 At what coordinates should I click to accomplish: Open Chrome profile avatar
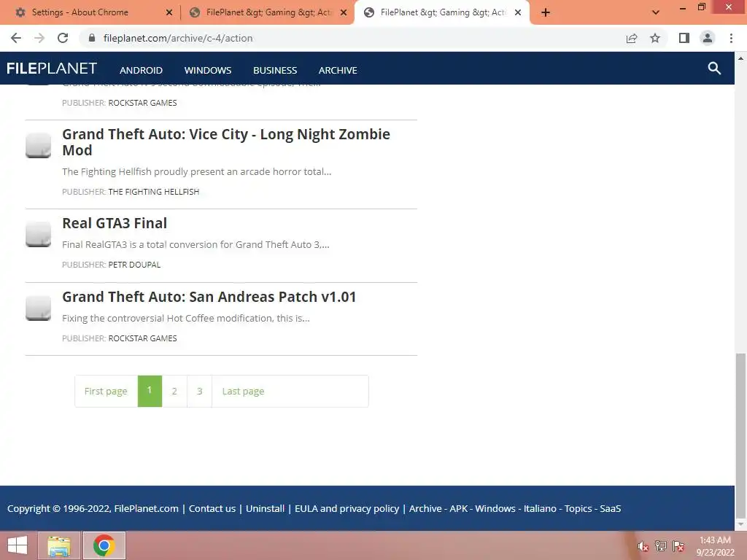click(x=708, y=38)
